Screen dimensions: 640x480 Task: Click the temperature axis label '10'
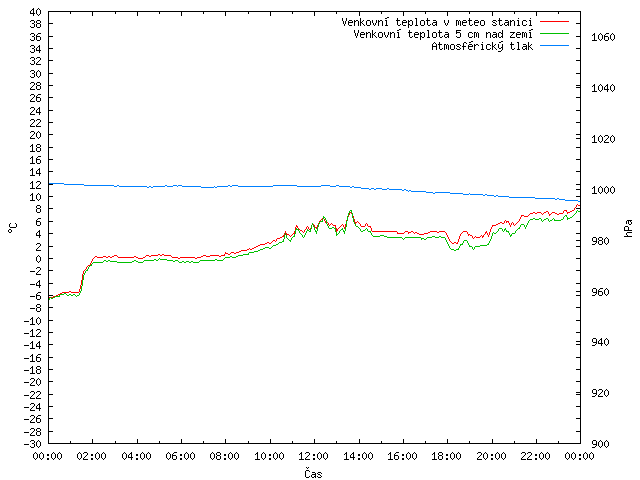[36, 197]
